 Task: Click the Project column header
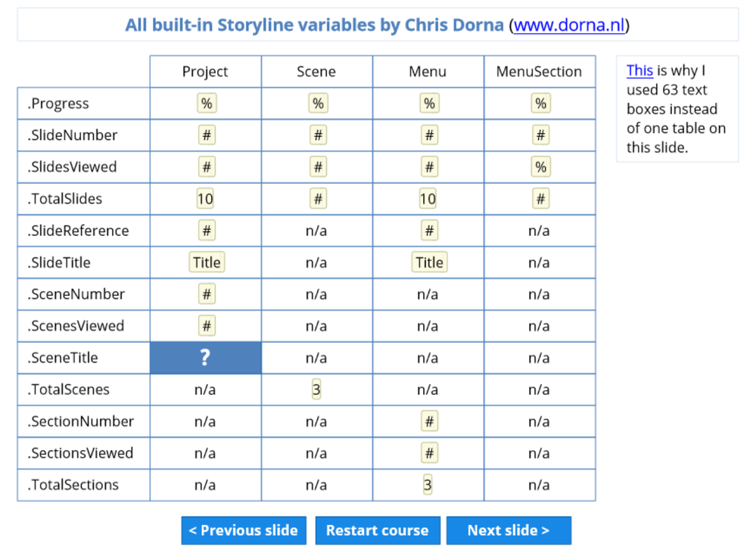click(205, 72)
